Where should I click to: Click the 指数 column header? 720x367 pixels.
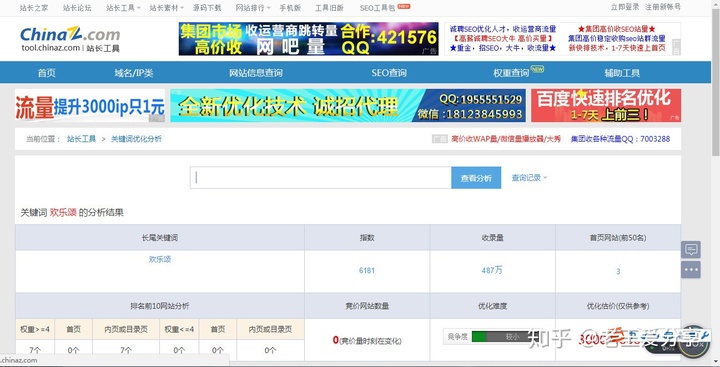tap(367, 238)
